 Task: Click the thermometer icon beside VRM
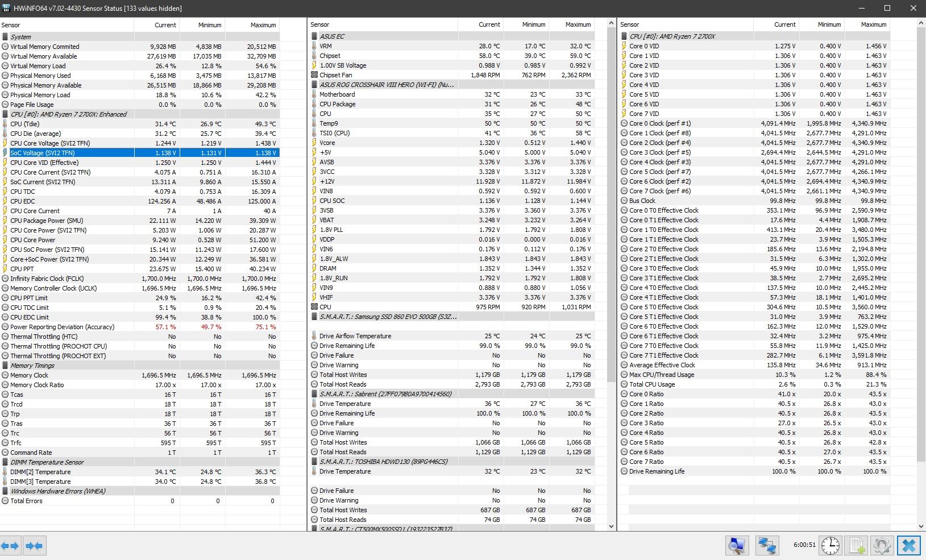[x=314, y=46]
